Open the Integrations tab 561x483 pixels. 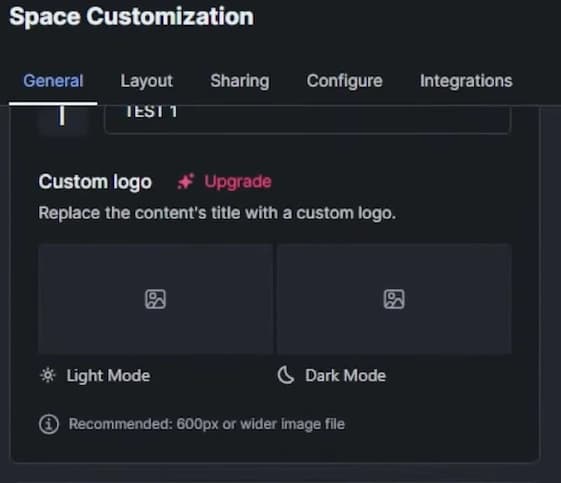tap(466, 81)
